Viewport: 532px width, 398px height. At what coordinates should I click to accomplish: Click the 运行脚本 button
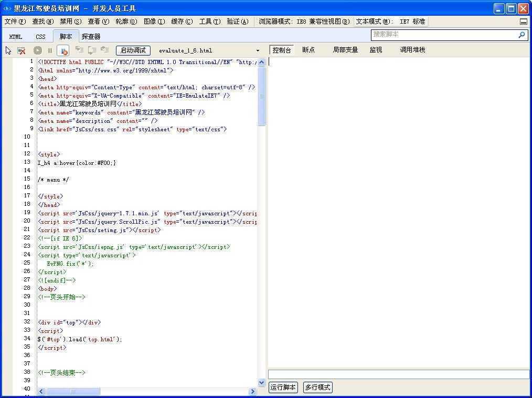pyautogui.click(x=283, y=387)
